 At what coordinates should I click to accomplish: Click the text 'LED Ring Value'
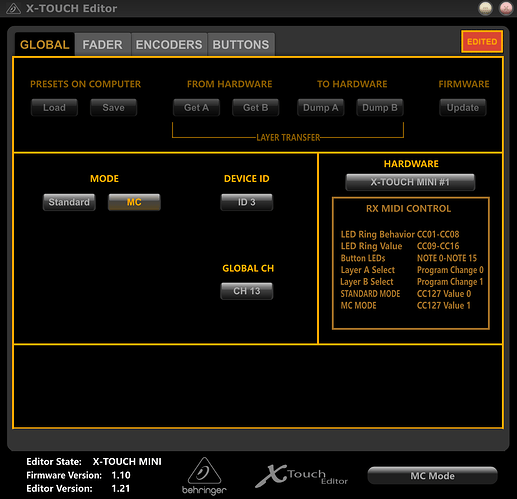(371, 246)
